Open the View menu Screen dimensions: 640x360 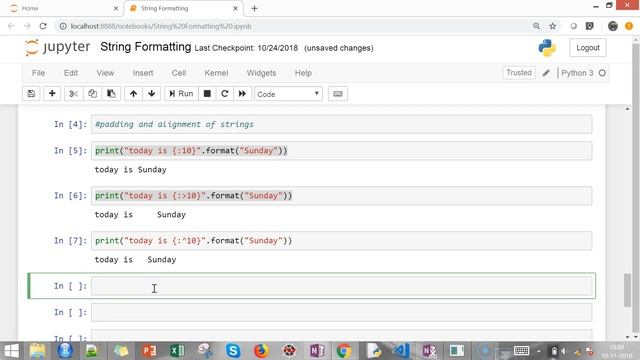tap(105, 73)
